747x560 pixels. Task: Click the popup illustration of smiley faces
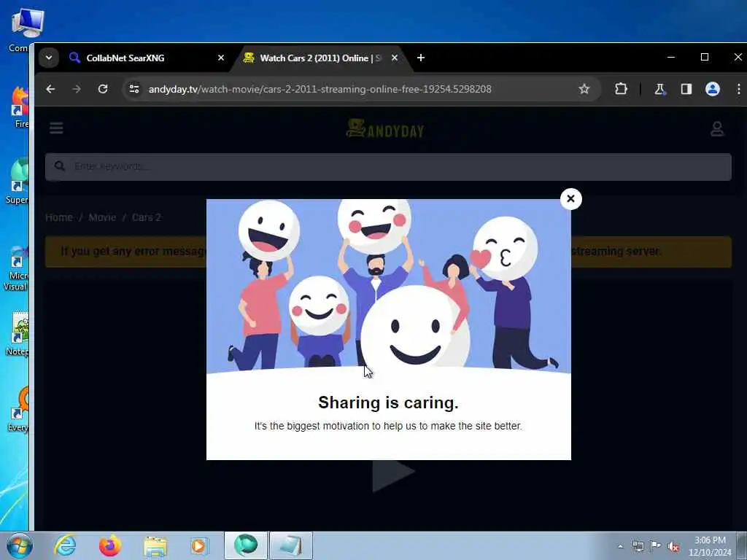coord(388,286)
